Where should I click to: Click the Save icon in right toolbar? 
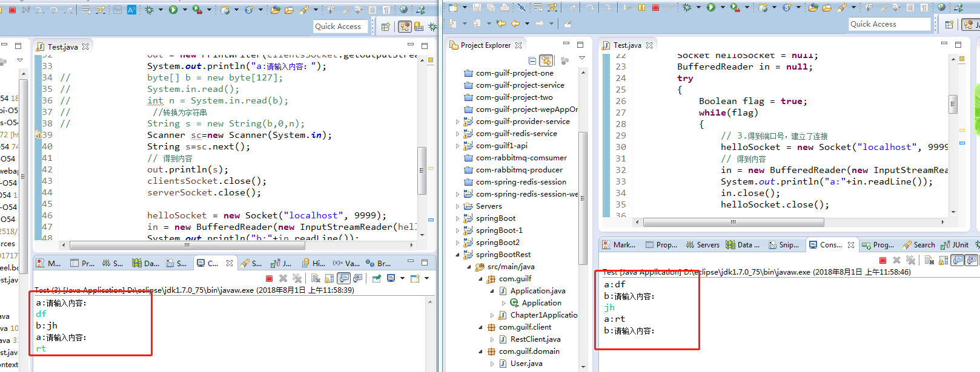click(477, 7)
